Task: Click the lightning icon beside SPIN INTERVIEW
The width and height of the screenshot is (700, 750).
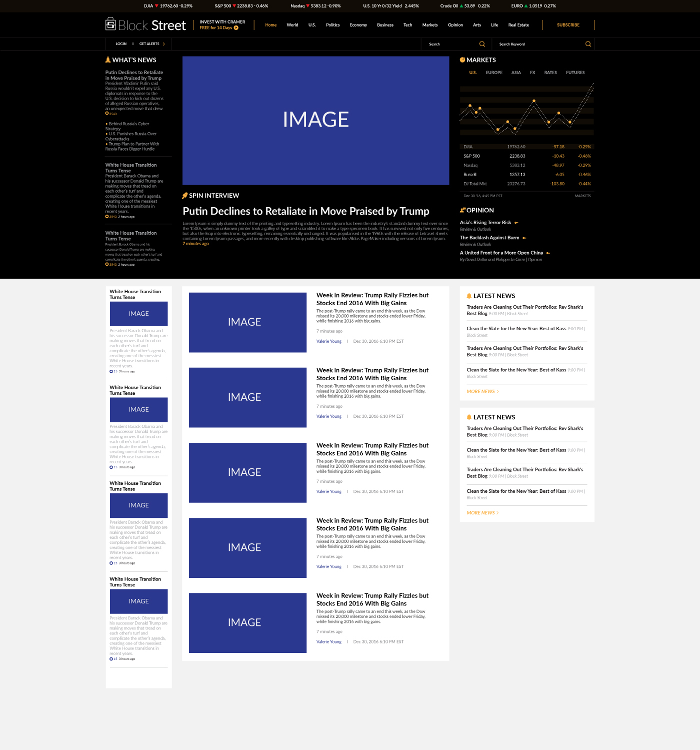Action: 185,195
